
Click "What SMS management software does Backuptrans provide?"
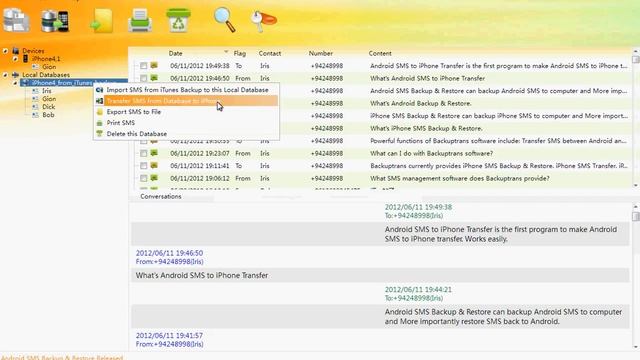(460, 178)
